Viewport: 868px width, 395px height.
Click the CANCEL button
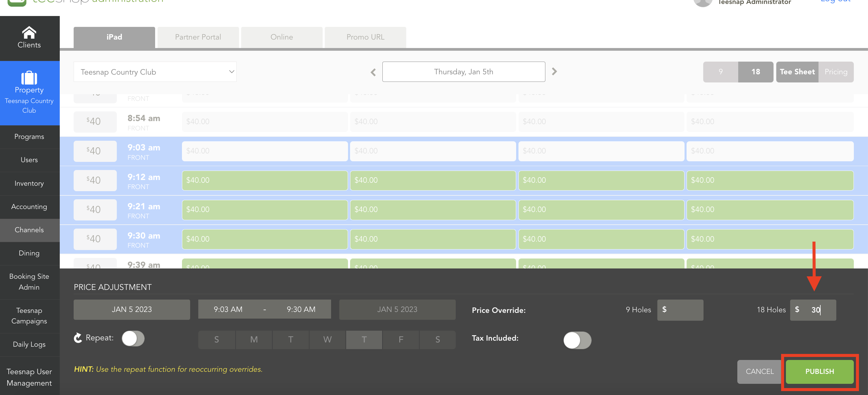tap(760, 371)
